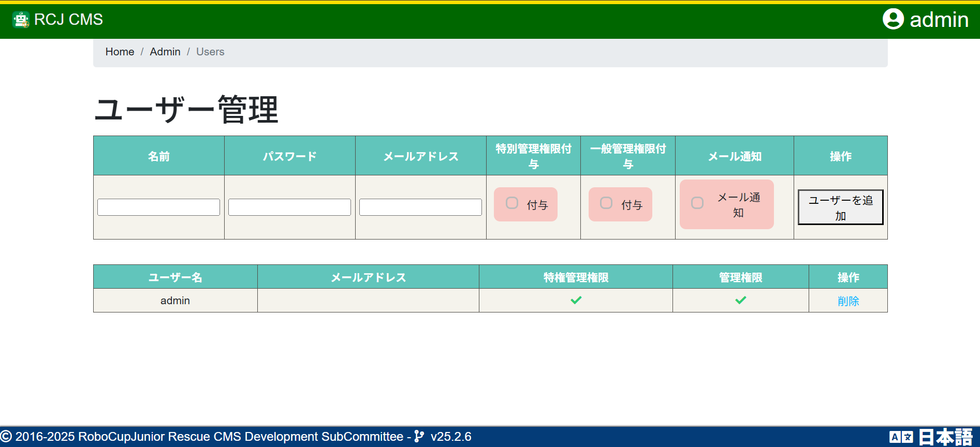Image resolution: width=980 pixels, height=447 pixels.
Task: Click the ユーザーを追加 button
Action: pos(841,207)
